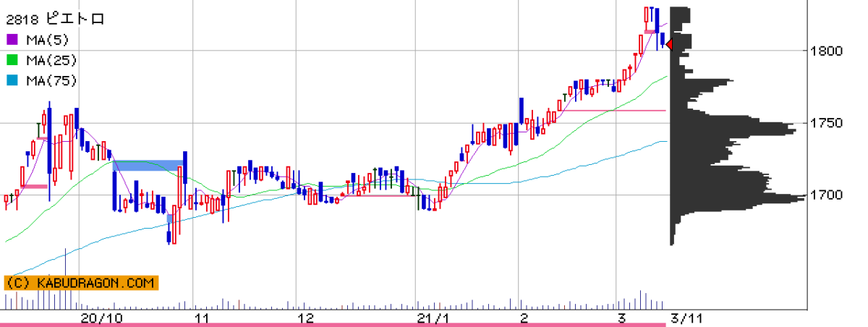Viewport: 868px width, 327px height.
Task: Click the red current price arrow marker
Action: point(669,45)
